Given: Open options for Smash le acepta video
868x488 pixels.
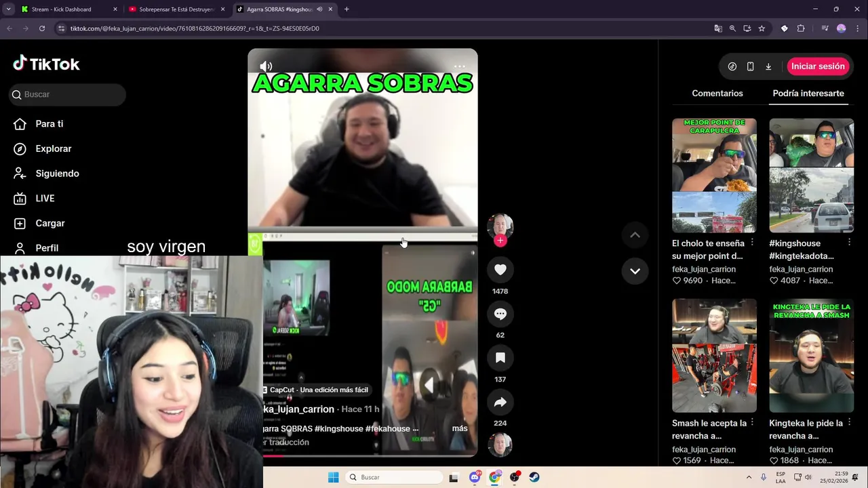Looking at the screenshot, I should tap(752, 422).
